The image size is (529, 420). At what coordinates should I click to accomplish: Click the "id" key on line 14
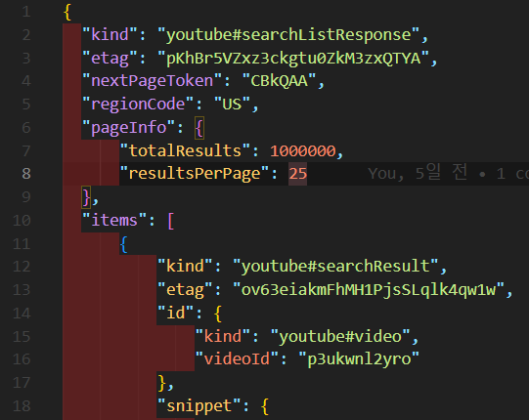coord(176,313)
